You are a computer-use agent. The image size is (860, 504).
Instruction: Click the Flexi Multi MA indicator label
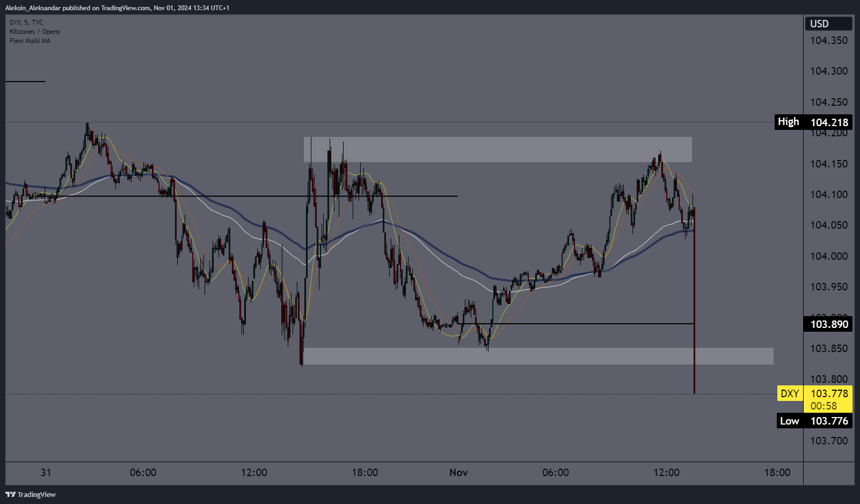(30, 41)
